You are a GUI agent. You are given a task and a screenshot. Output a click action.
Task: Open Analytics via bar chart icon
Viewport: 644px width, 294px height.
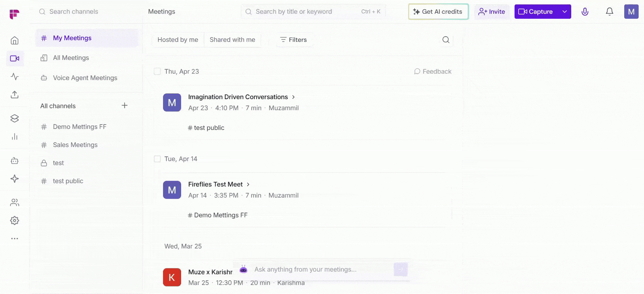click(14, 137)
